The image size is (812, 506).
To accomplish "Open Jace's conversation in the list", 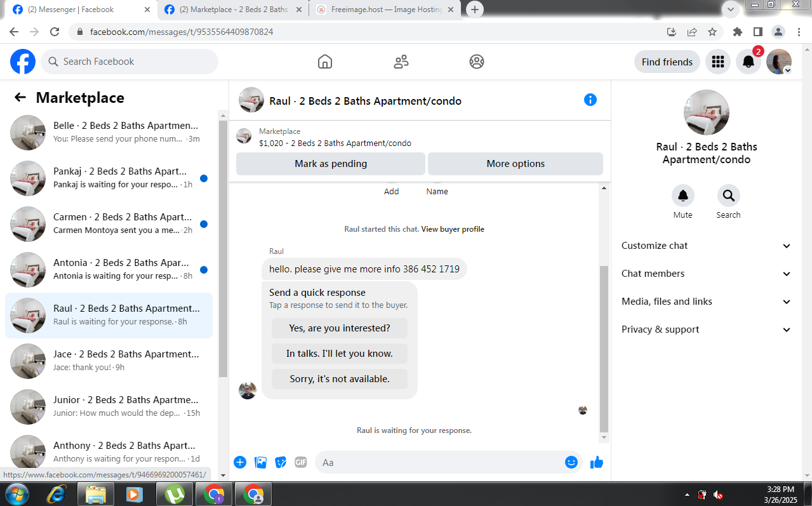I will coord(109,361).
